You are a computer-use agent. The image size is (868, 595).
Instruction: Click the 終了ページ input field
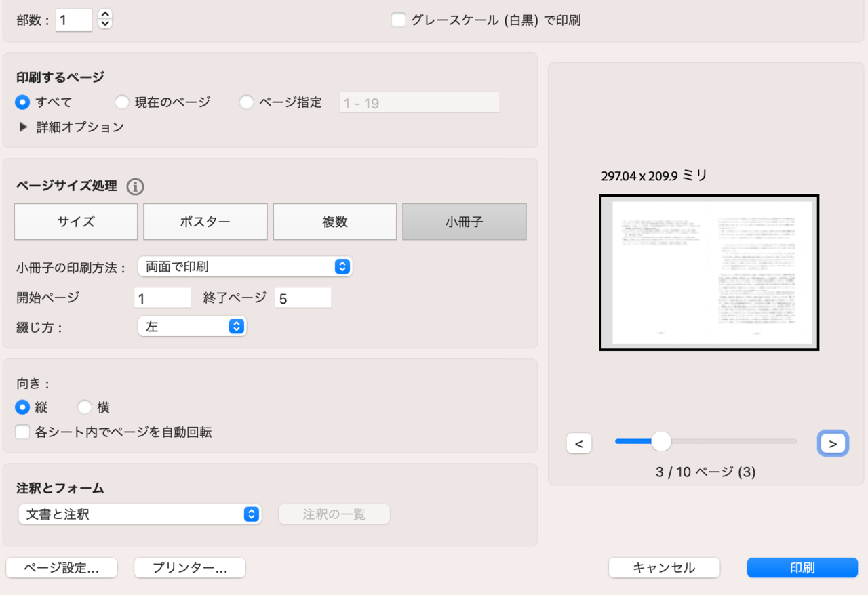(x=303, y=298)
